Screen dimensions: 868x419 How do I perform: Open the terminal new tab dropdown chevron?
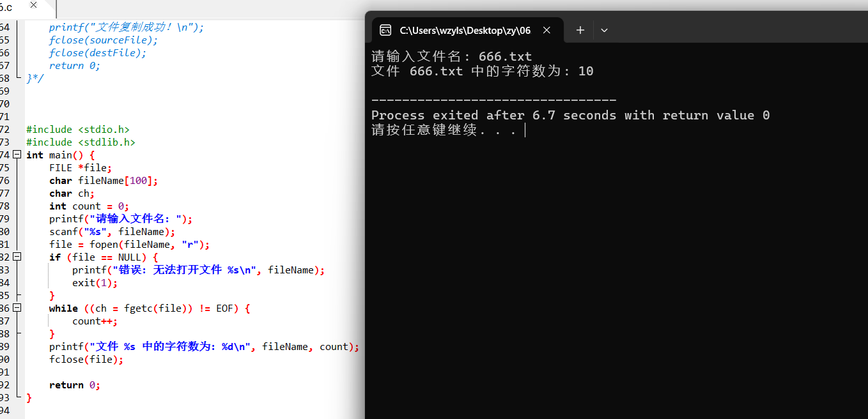[604, 30]
